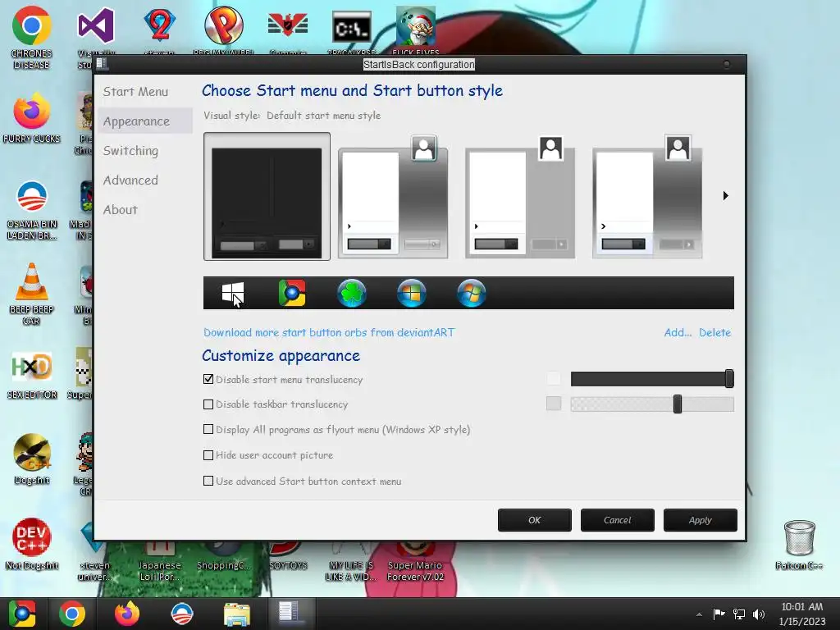Screen dimensions: 840x630
Task: Select the Windows 7 glowing start orb
Action: click(x=472, y=293)
